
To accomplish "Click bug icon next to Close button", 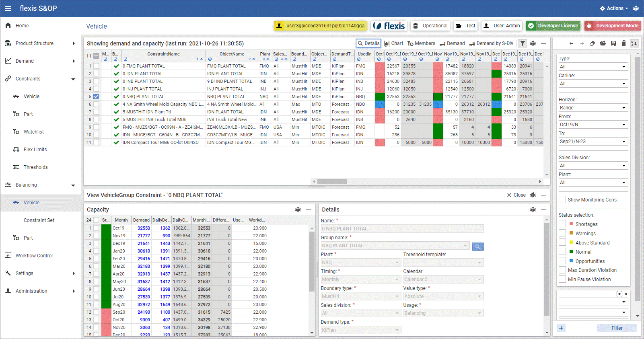I will pyautogui.click(x=533, y=195).
